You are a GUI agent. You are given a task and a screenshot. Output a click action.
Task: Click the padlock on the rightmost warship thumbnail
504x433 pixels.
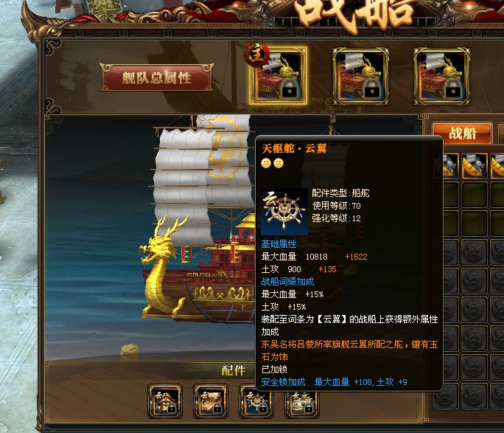point(454,88)
